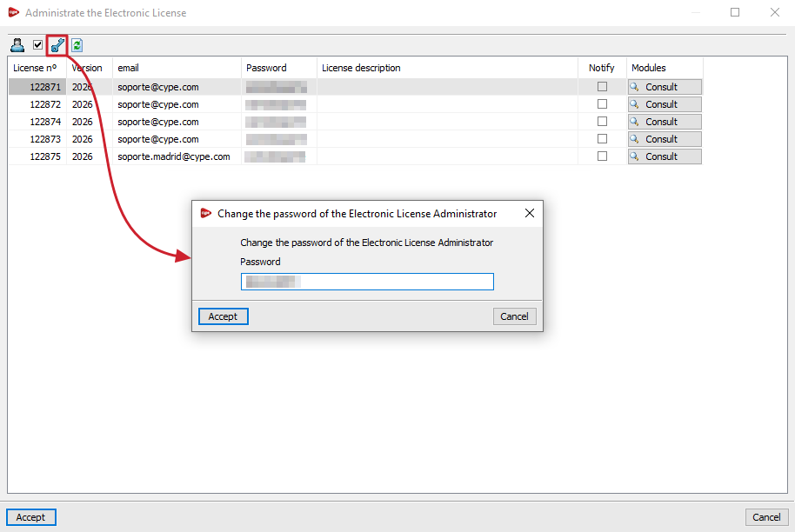The width and height of the screenshot is (795, 532).
Task: Click Cancel in the main license window
Action: tap(766, 517)
